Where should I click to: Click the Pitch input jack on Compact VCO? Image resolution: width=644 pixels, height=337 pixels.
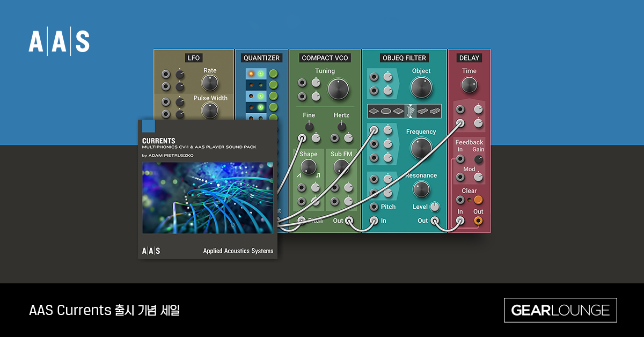[x=302, y=220]
